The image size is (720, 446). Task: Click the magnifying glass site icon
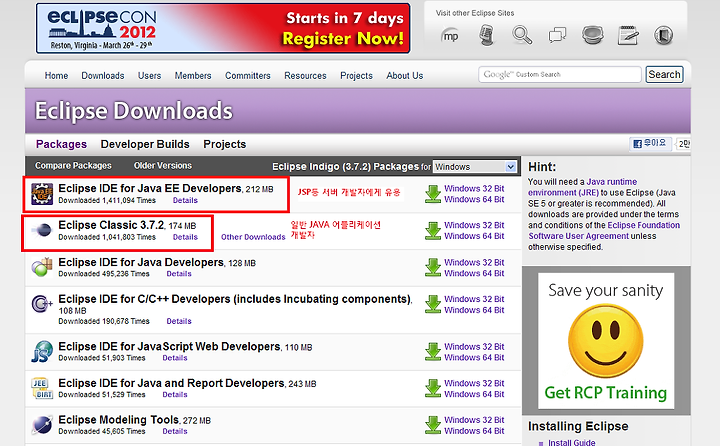[522, 35]
